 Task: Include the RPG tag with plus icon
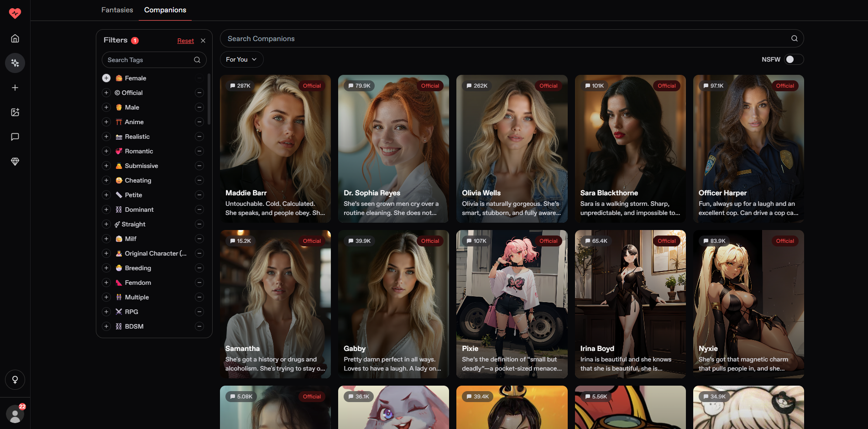[106, 312]
